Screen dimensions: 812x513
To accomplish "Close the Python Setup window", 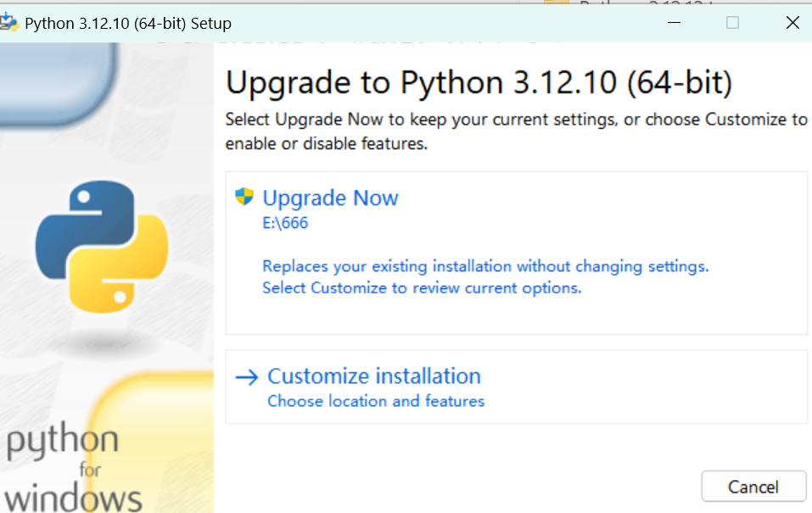I will [x=792, y=23].
